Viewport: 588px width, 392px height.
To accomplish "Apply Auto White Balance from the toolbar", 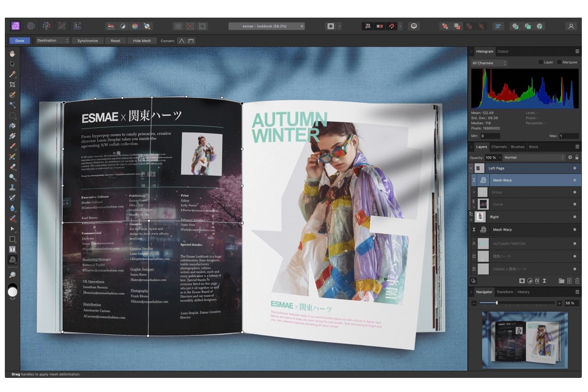I will (147, 26).
